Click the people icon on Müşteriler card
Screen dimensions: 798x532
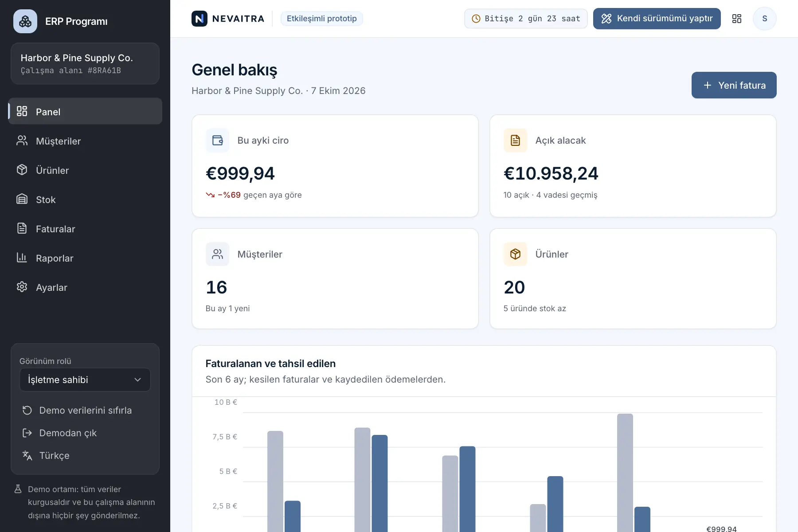pyautogui.click(x=218, y=254)
